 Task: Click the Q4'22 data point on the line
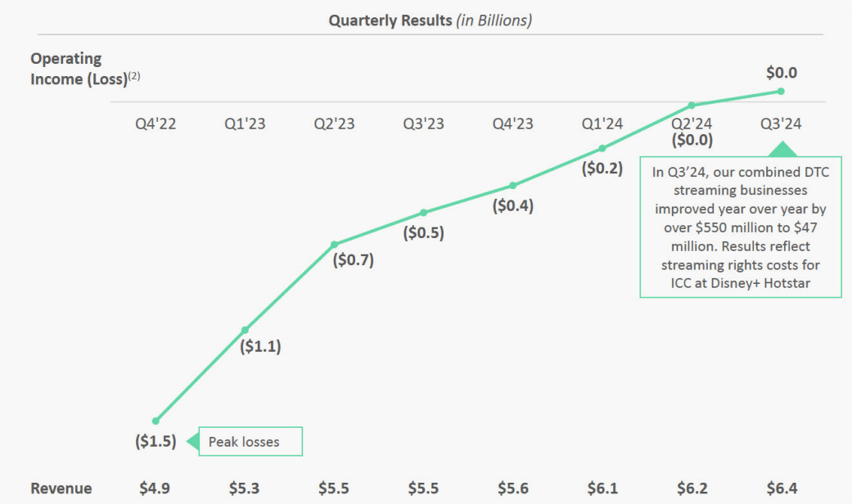(x=156, y=421)
